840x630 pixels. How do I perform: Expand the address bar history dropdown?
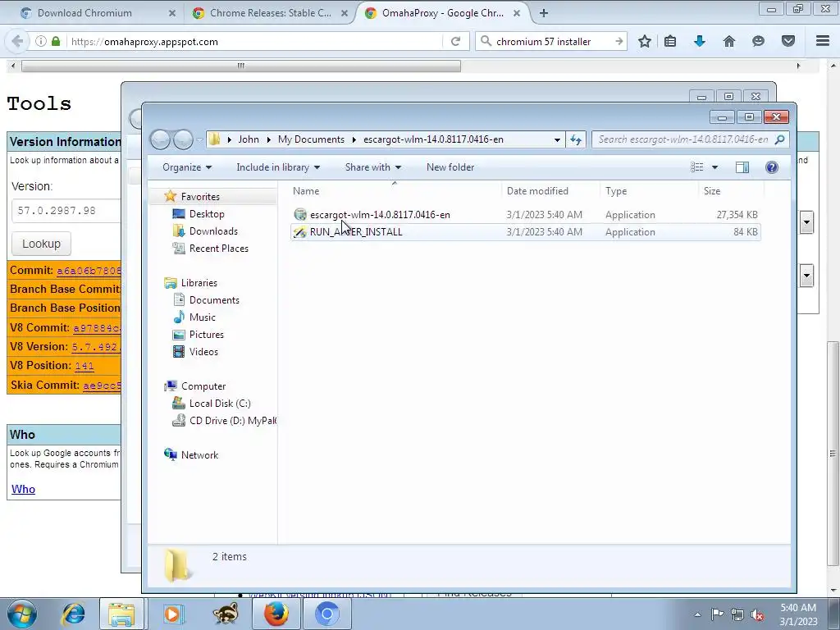click(557, 139)
